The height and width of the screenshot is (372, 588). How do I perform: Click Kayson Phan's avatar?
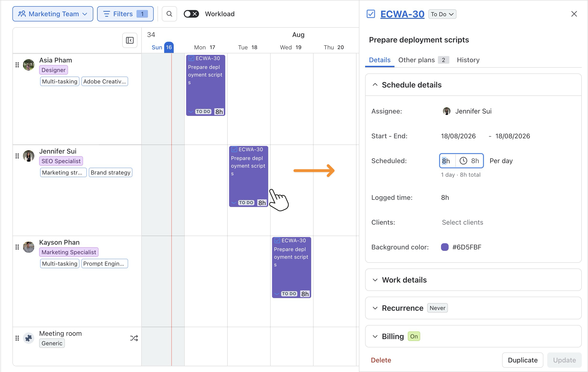[x=29, y=247]
